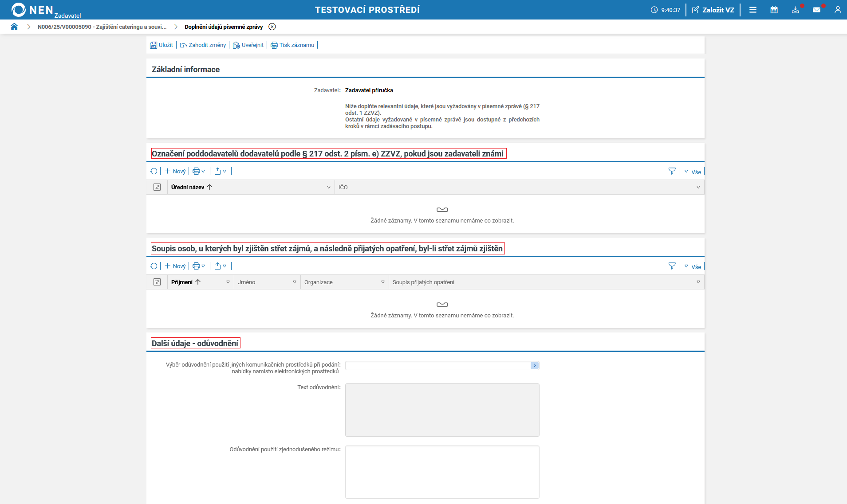Open the user profile icon
Image resolution: width=847 pixels, height=504 pixels.
[838, 10]
